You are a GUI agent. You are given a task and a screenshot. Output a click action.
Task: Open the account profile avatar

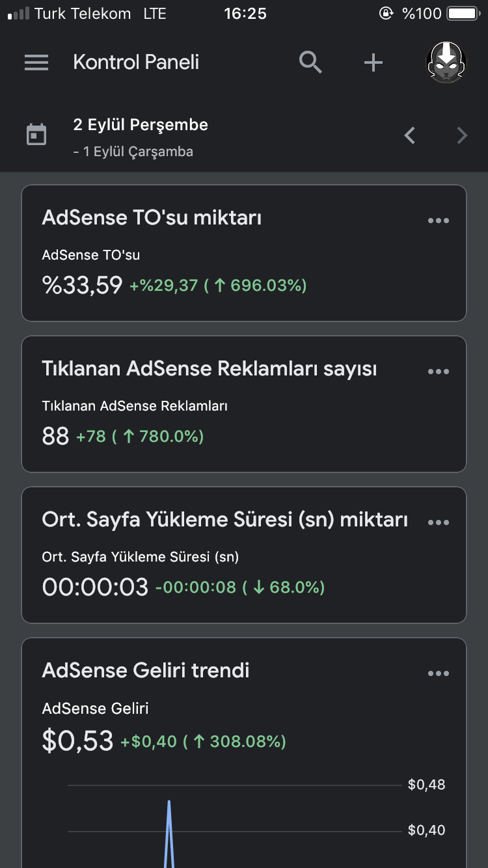(446, 62)
